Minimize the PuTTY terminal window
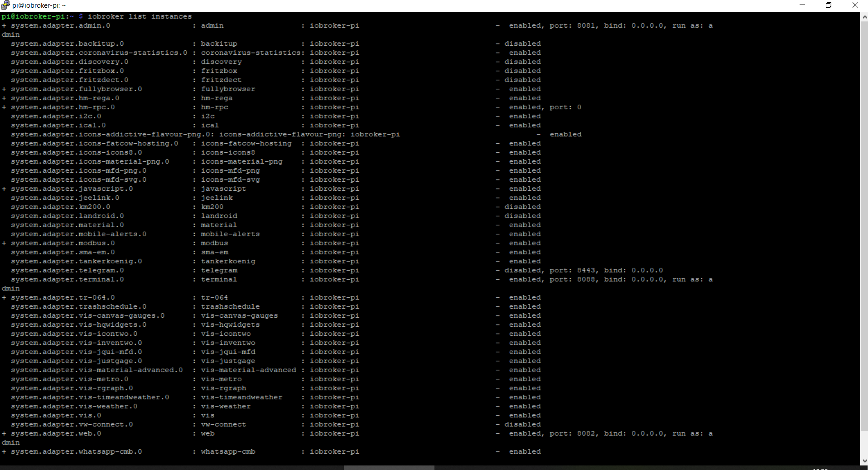This screenshot has height=470, width=868. (x=802, y=5)
